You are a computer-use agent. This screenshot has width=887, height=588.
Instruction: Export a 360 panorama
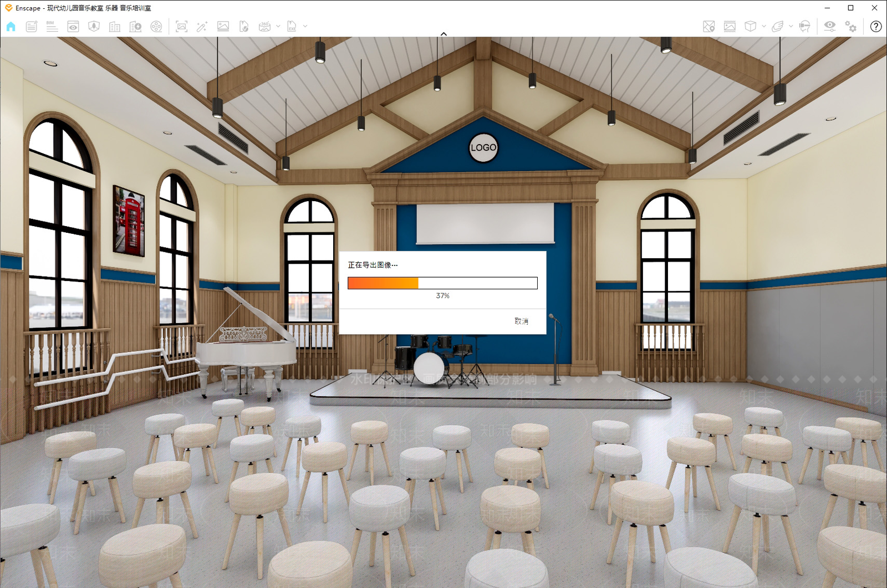pos(265,27)
